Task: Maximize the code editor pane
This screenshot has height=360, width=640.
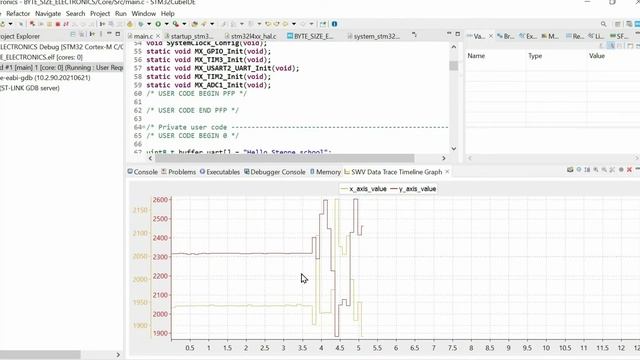Action: pos(458,34)
